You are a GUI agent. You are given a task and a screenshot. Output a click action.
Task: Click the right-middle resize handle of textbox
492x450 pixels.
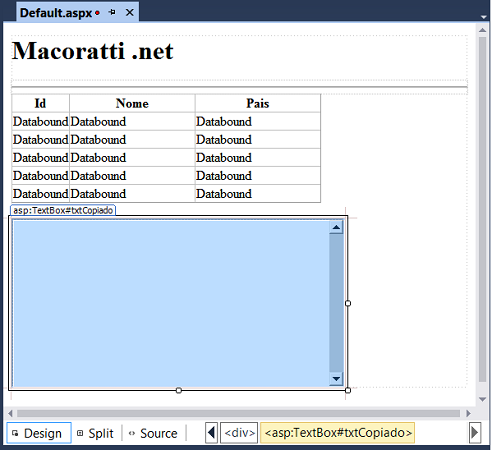click(x=348, y=303)
